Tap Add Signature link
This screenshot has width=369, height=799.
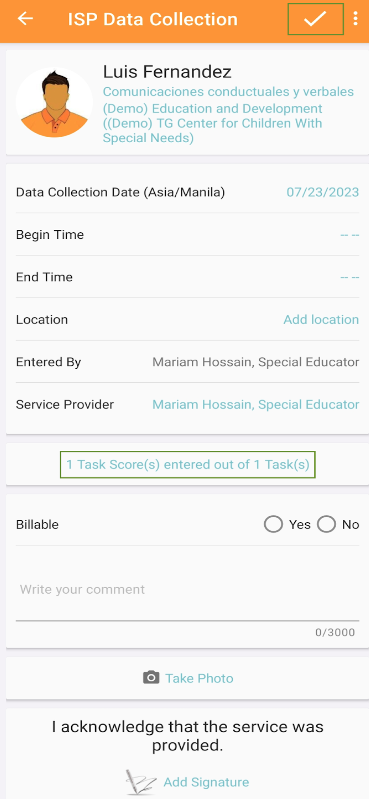[x=206, y=782]
